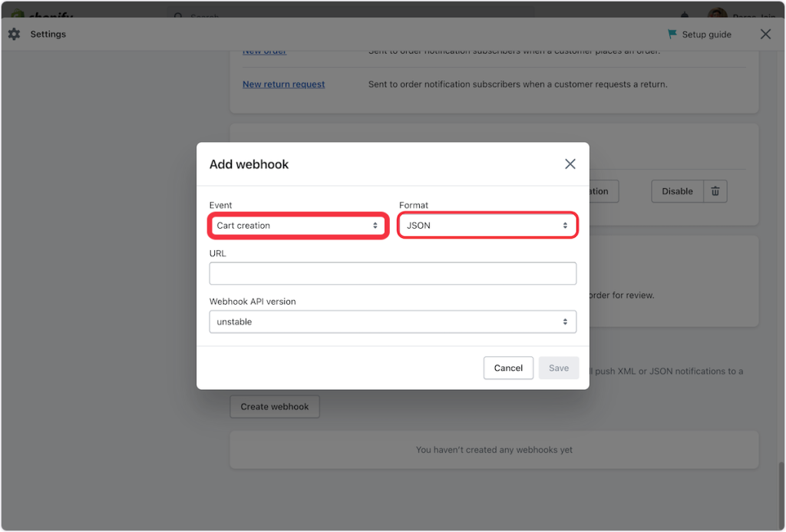This screenshot has width=786, height=532.
Task: Open the Format dropdown showing JSON
Action: pos(487,226)
